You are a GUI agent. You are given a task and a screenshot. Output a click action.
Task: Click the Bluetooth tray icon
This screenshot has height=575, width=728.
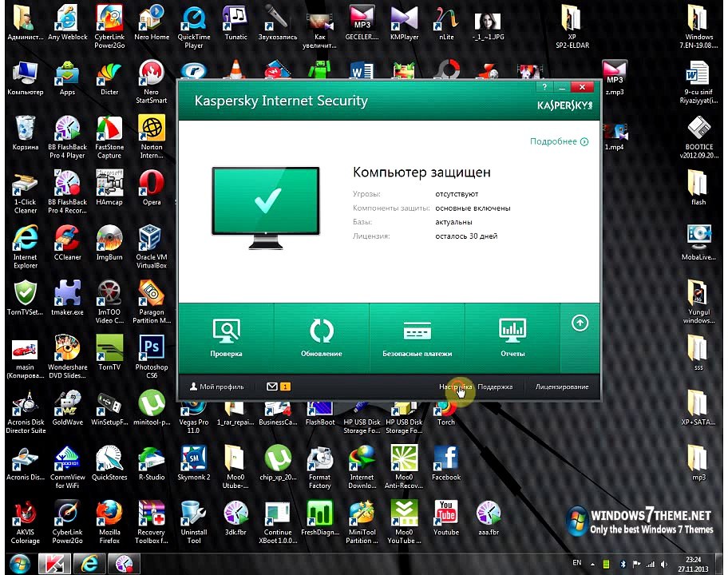coord(623,565)
